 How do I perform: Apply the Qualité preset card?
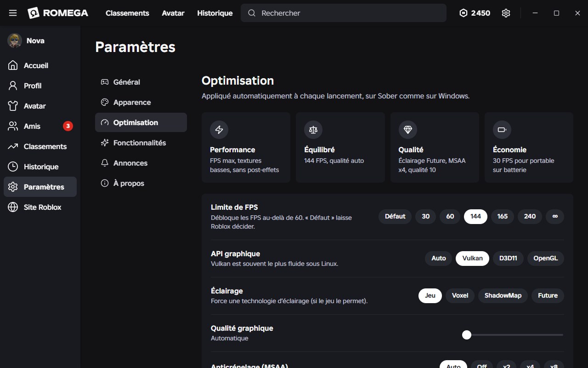[x=435, y=147]
